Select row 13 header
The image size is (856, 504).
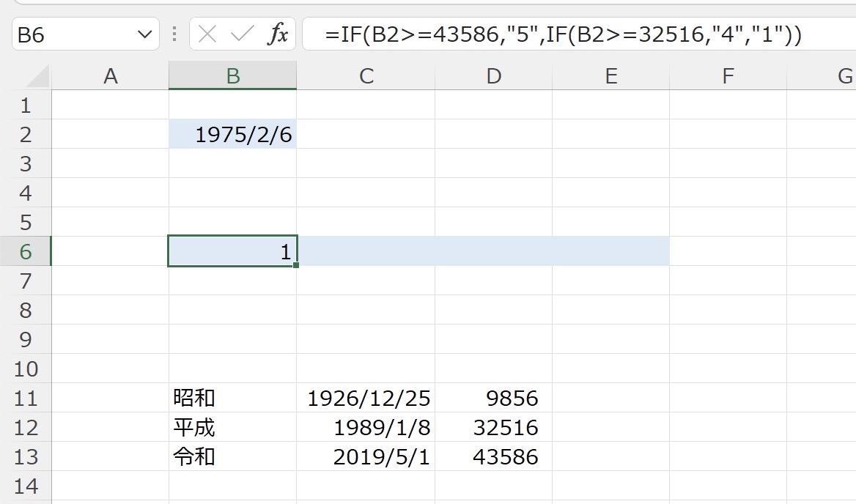[x=26, y=456]
